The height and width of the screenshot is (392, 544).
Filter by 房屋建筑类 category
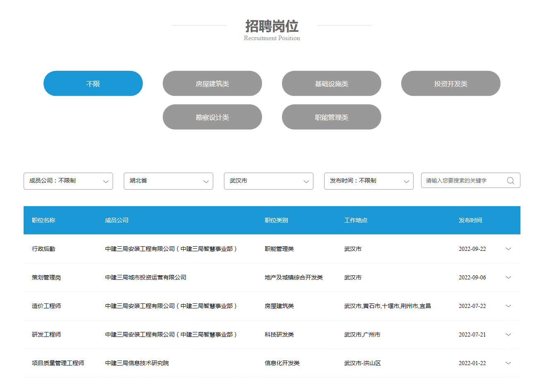(212, 84)
